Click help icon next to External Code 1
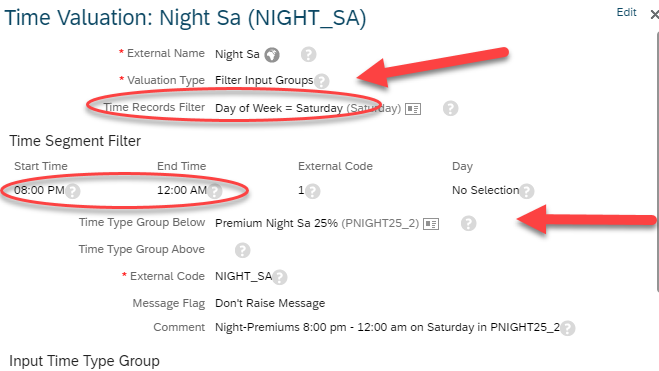The height and width of the screenshot is (371, 659). [x=312, y=191]
